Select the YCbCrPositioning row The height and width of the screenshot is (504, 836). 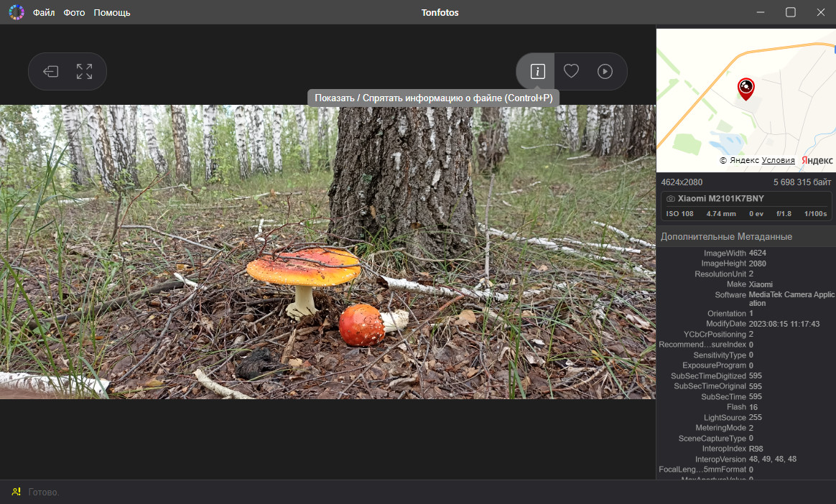click(746, 334)
